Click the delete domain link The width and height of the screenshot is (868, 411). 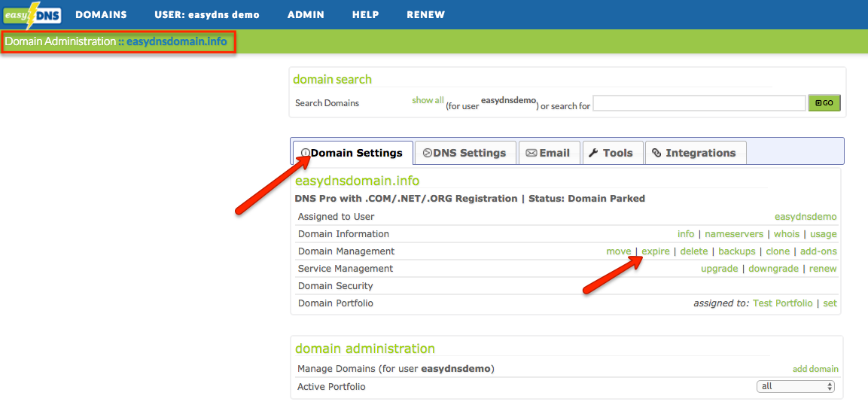click(x=694, y=251)
